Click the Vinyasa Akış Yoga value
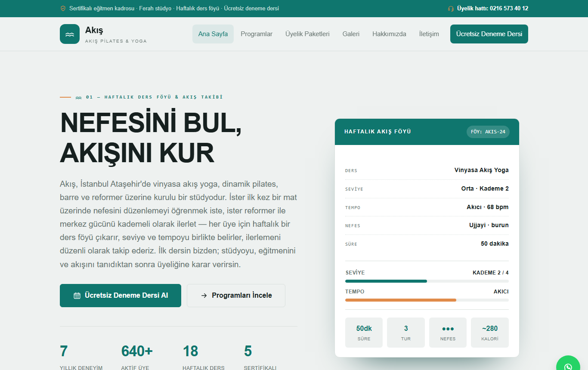 click(x=481, y=170)
